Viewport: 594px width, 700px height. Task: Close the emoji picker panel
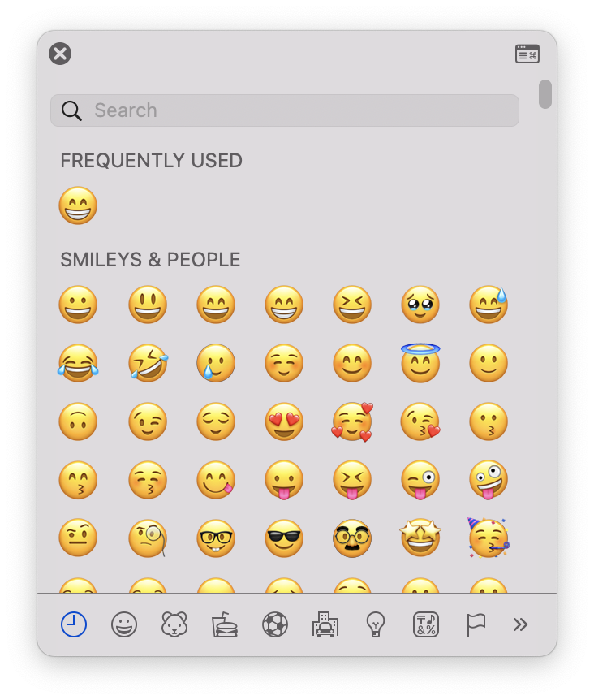(60, 54)
